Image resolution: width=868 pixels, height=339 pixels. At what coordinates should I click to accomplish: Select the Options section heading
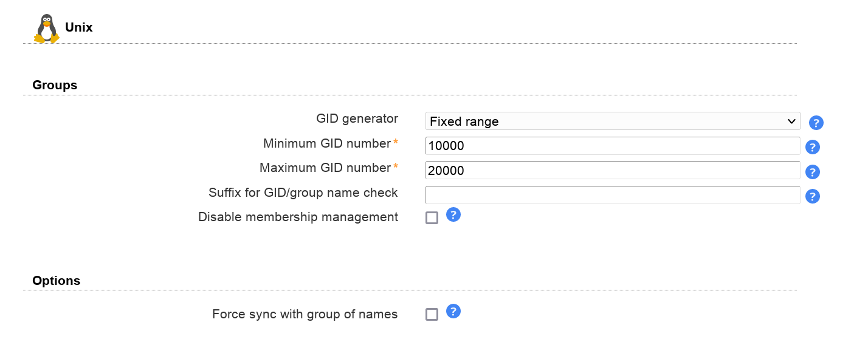click(56, 281)
